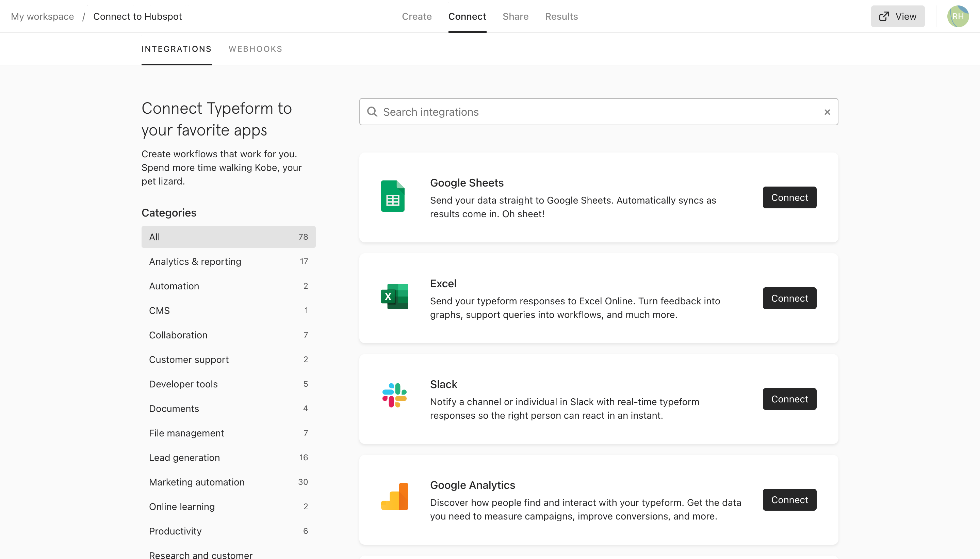980x559 pixels.
Task: Filter by Marketing automation category
Action: [x=228, y=482]
